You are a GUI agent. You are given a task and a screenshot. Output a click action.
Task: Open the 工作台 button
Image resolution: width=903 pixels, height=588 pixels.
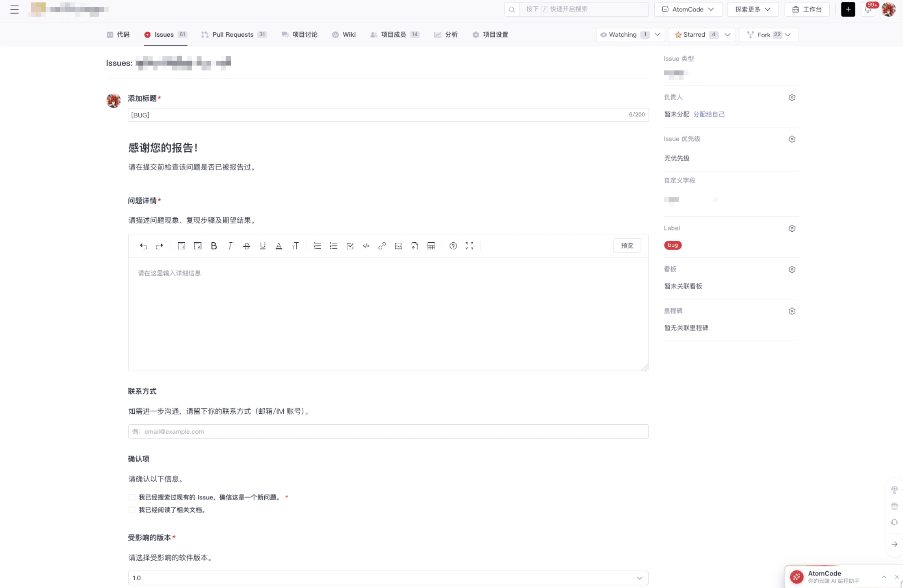807,9
